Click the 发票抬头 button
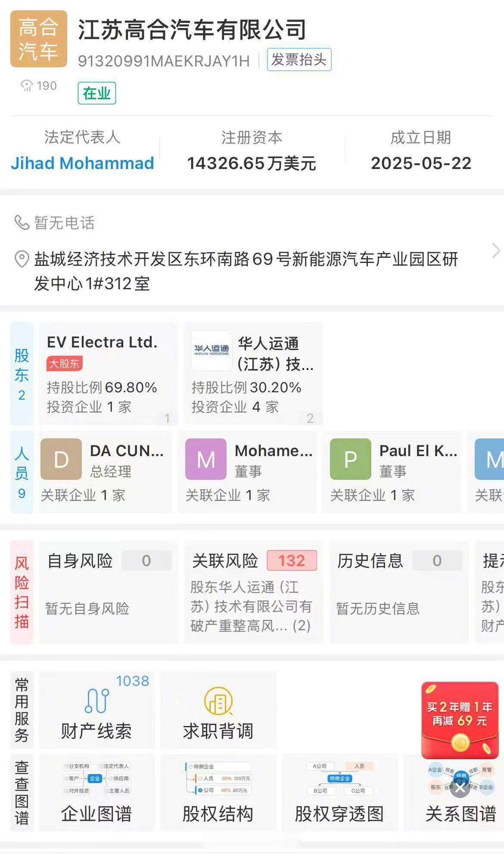This screenshot has width=504, height=854. pos(299,59)
